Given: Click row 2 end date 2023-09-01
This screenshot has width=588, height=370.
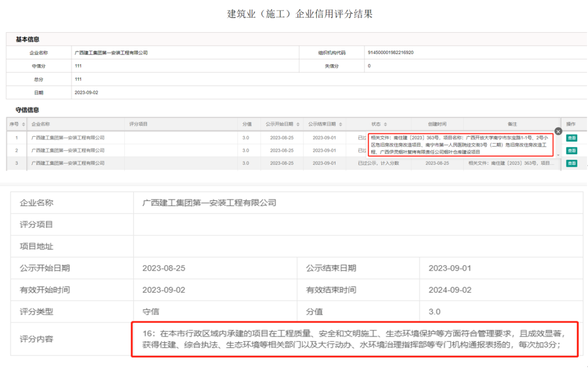Looking at the screenshot, I should click(x=324, y=150).
